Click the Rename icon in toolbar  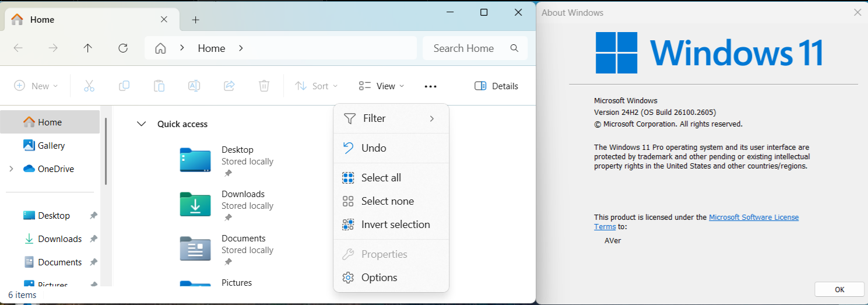click(x=194, y=86)
